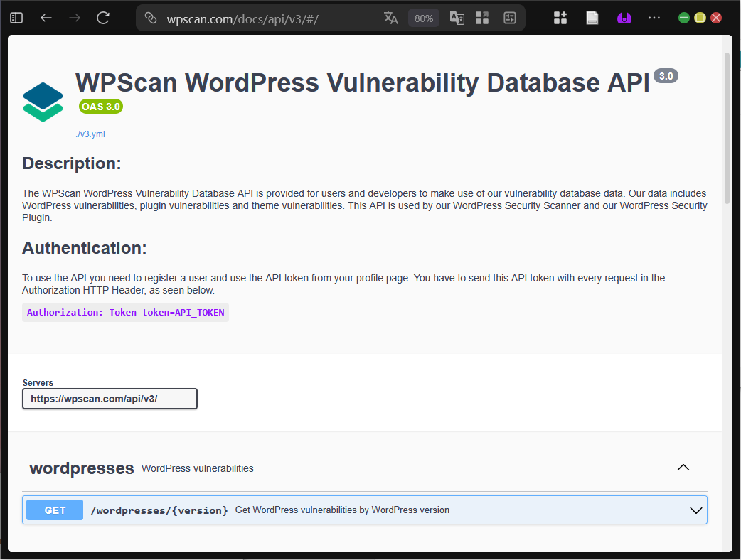Toggle the browser sidebar panel icon
The width and height of the screenshot is (741, 560).
[16, 17]
